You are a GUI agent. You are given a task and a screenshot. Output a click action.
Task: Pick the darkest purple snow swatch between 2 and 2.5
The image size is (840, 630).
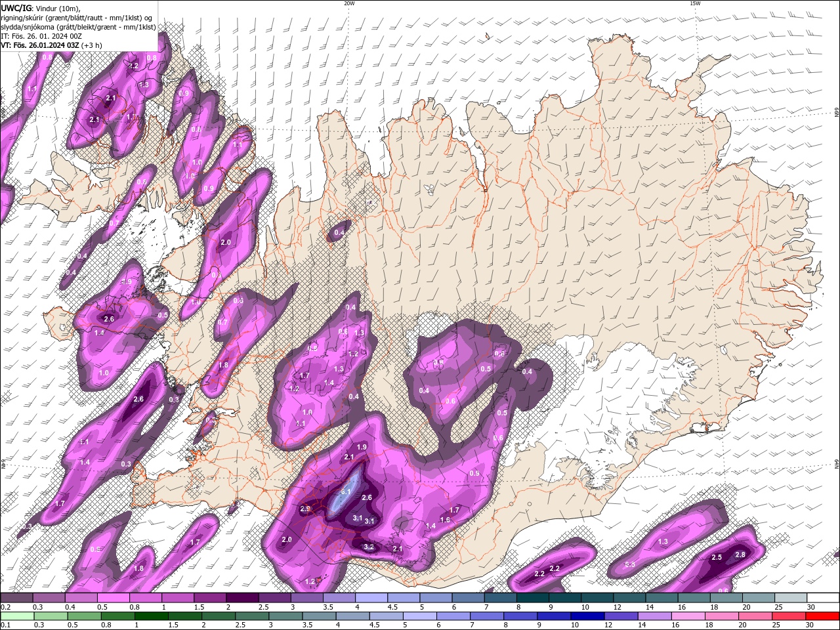point(242,598)
